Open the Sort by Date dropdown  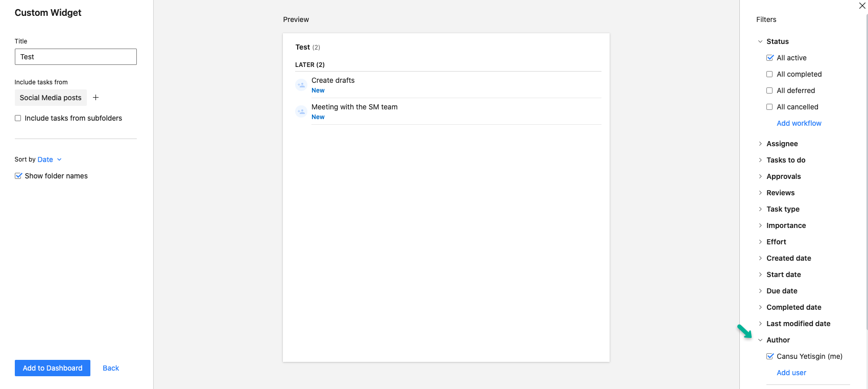pos(49,159)
